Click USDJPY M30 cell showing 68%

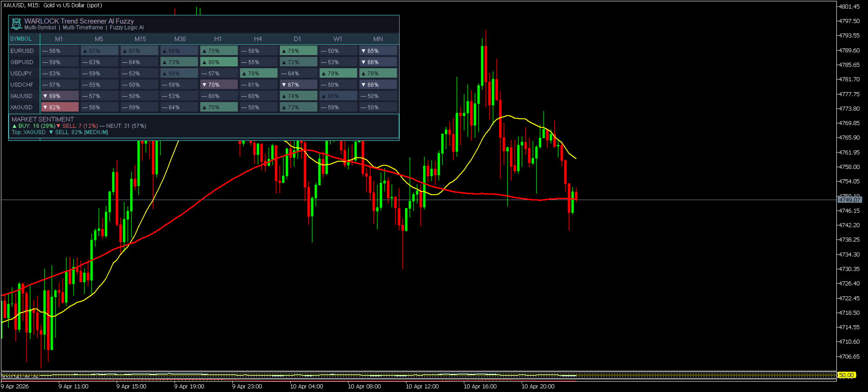click(179, 73)
